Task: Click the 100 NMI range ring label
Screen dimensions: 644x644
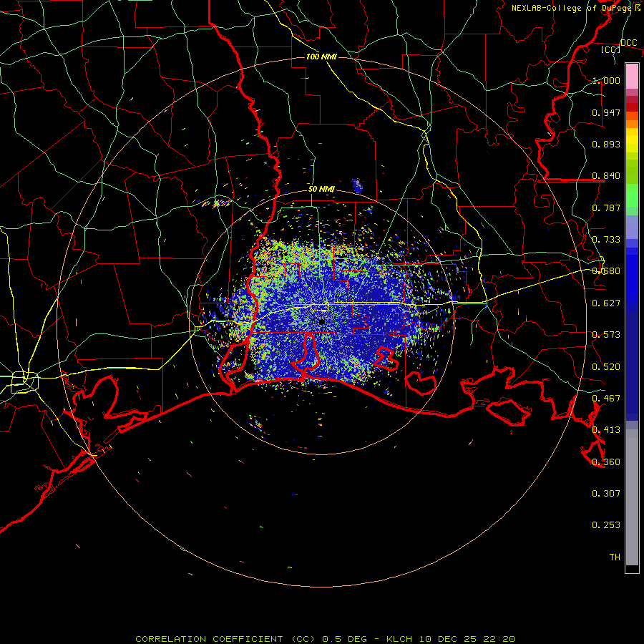Action: [321, 57]
